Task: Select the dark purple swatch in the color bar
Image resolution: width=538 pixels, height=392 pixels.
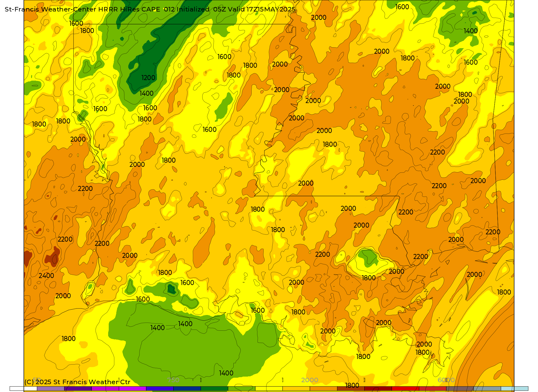Action: pyautogui.click(x=78, y=389)
